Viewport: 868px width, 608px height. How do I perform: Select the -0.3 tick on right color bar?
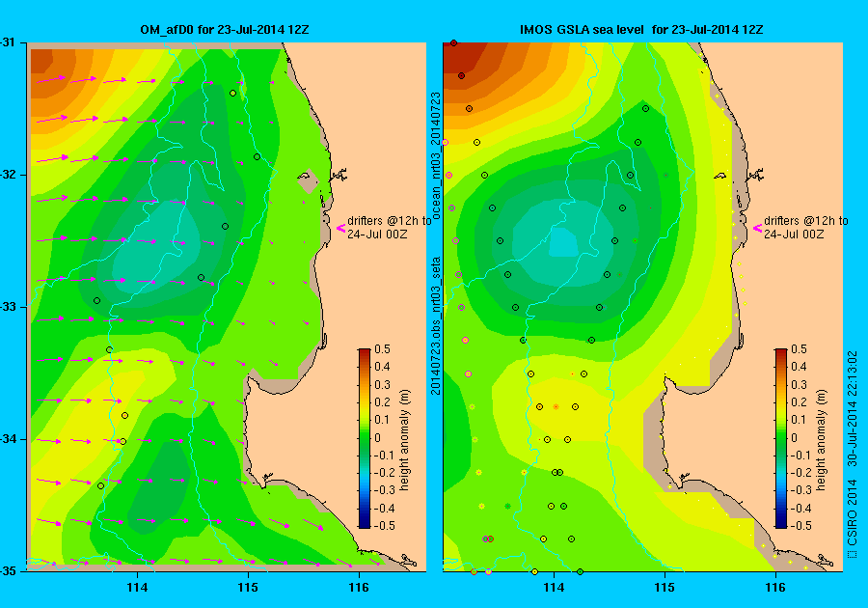(x=801, y=490)
